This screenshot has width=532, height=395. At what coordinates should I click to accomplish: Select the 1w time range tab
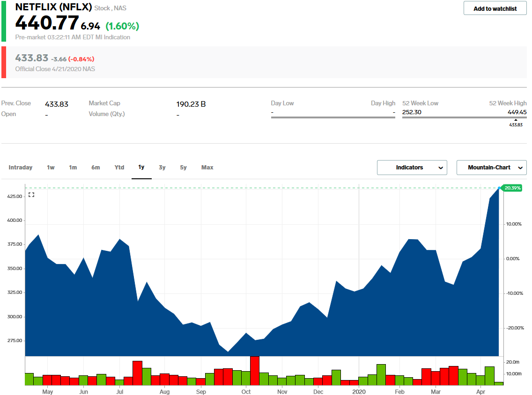(51, 167)
